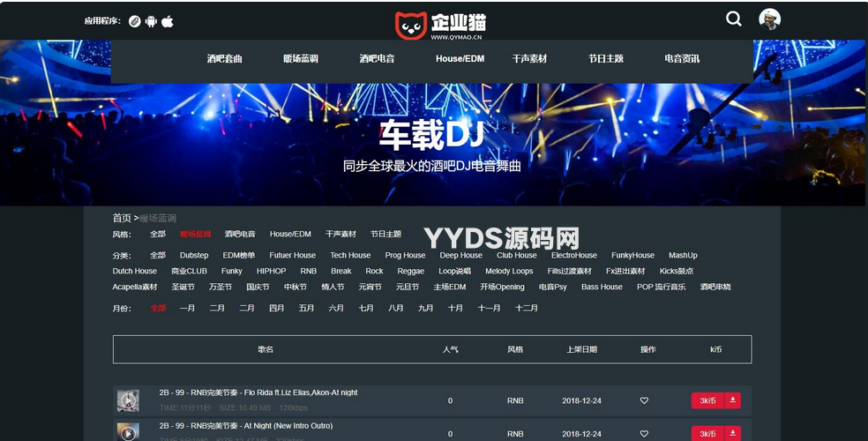Filter by RNB category in 分类 row
Image resolution: width=868 pixels, height=441 pixels.
point(309,271)
